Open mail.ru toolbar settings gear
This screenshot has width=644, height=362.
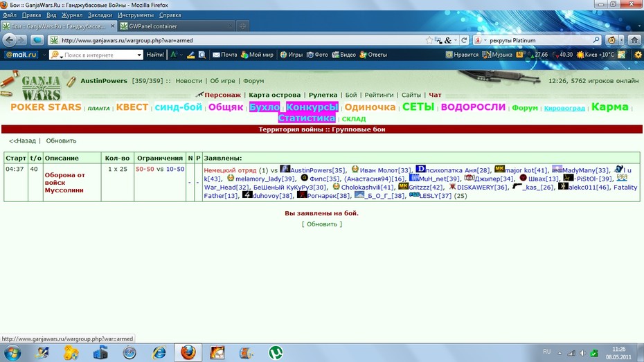point(638,55)
